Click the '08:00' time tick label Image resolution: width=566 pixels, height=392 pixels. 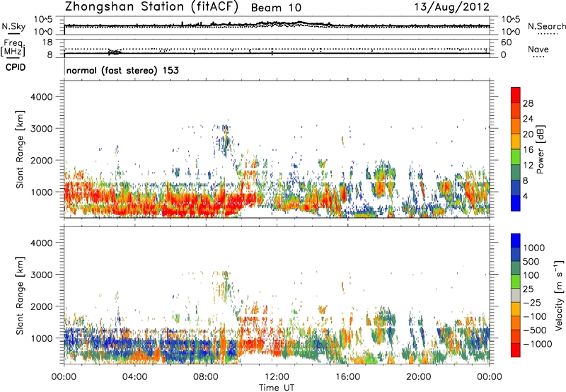[x=206, y=377]
